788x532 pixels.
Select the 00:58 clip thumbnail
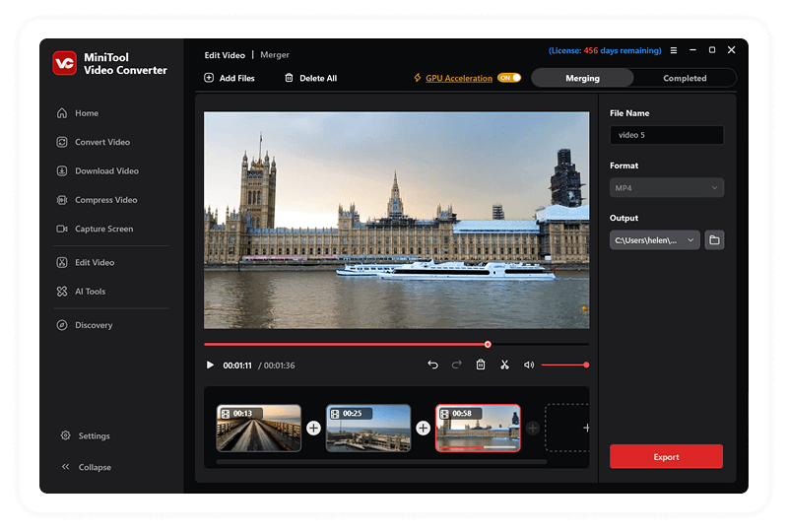point(478,428)
